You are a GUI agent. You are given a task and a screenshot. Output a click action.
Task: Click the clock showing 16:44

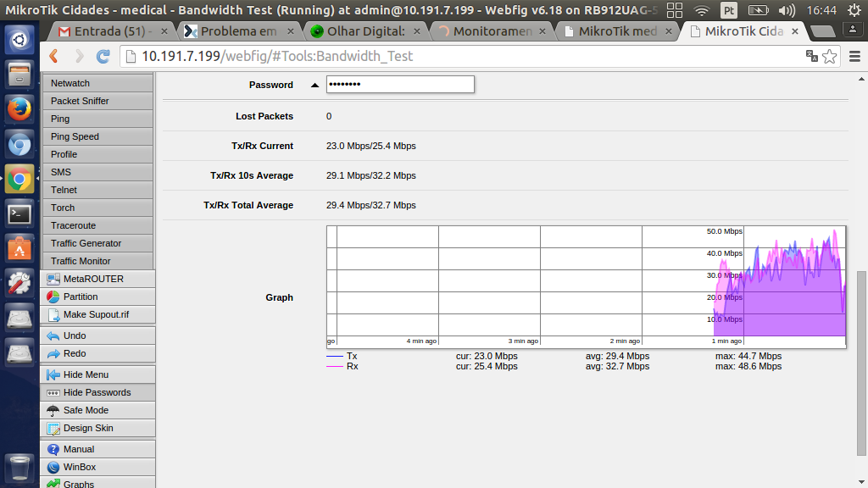pos(821,10)
